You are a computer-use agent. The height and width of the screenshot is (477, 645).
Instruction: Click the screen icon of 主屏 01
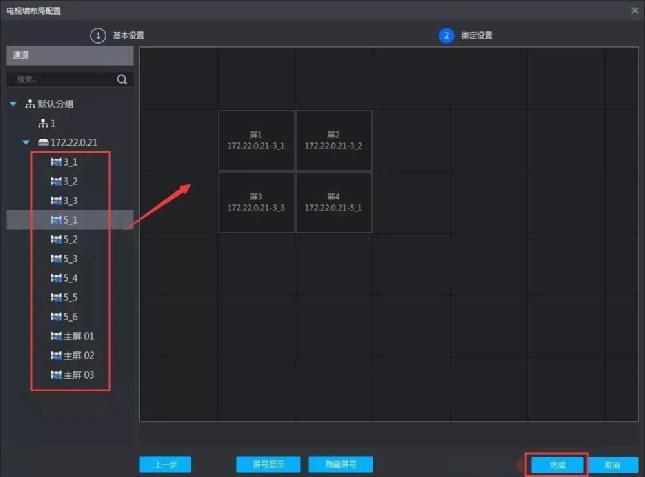[x=56, y=336]
